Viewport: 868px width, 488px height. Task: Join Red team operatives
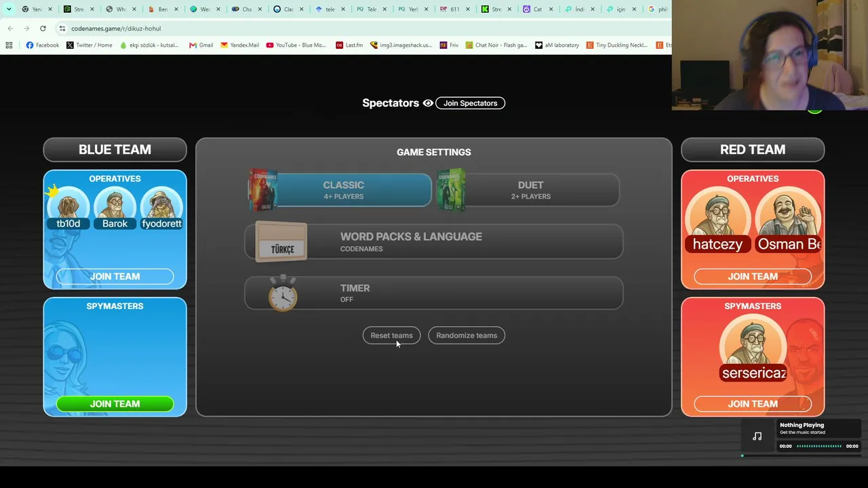pyautogui.click(x=753, y=277)
